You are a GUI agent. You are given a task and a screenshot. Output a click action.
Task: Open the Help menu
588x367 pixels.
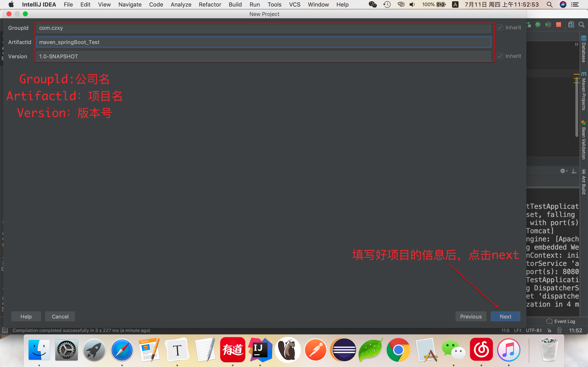342,4
